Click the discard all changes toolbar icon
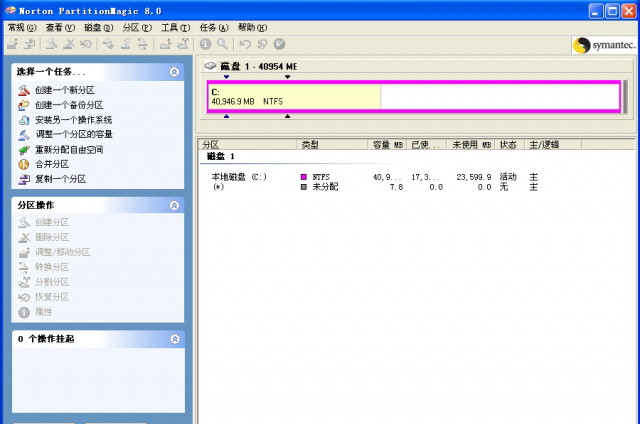The height and width of the screenshot is (440, 640). (x=262, y=44)
